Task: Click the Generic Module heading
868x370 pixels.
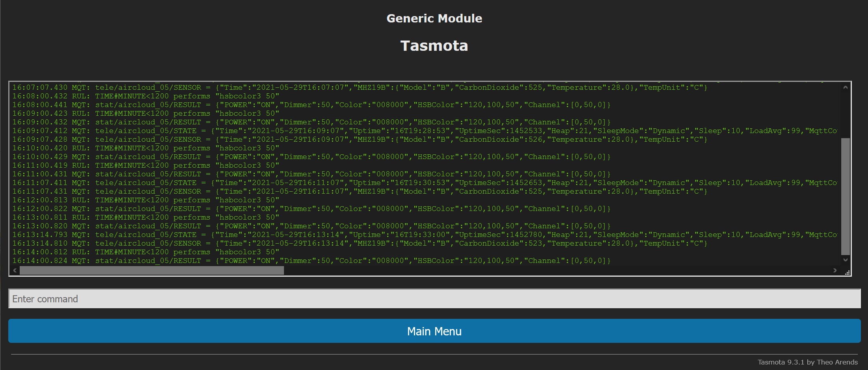Action: tap(434, 18)
